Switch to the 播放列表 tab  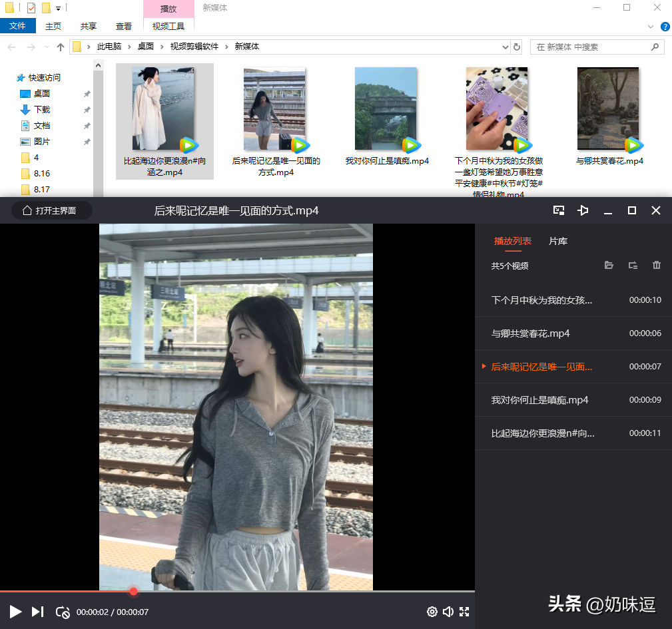click(513, 241)
